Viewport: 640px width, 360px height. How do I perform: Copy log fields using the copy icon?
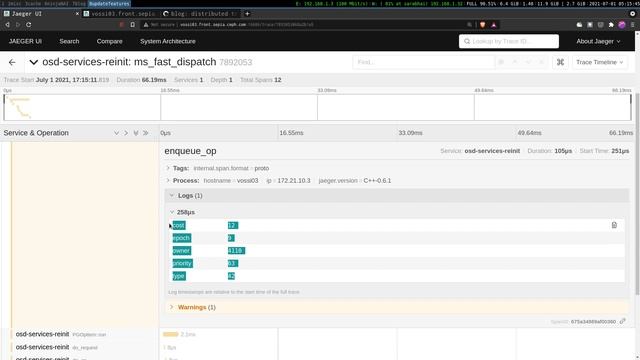tap(614, 225)
